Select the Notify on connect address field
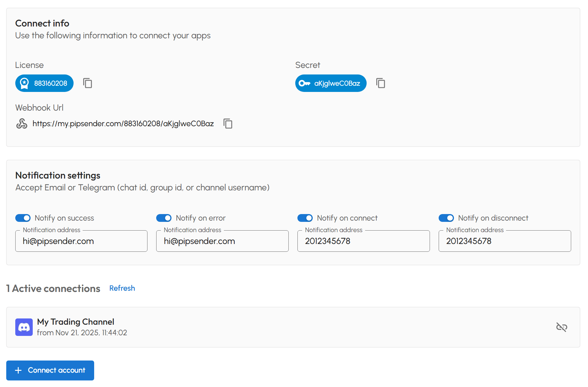 tap(363, 241)
